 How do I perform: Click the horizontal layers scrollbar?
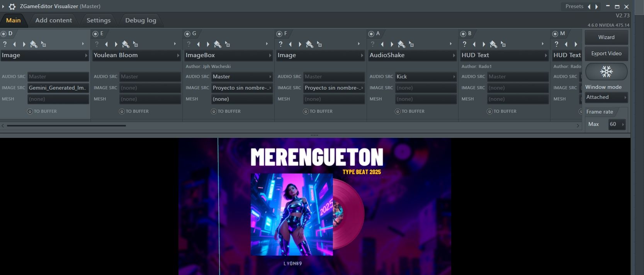66,126
